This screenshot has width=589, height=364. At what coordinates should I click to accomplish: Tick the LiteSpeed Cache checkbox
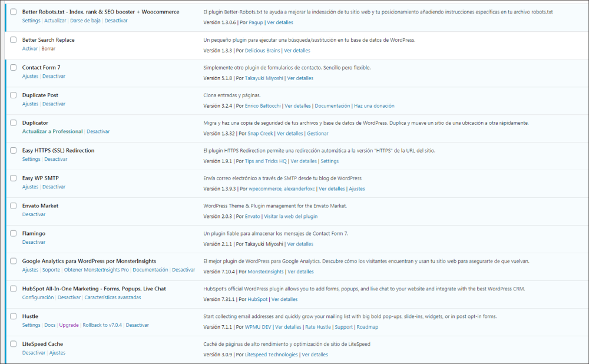[13, 344]
